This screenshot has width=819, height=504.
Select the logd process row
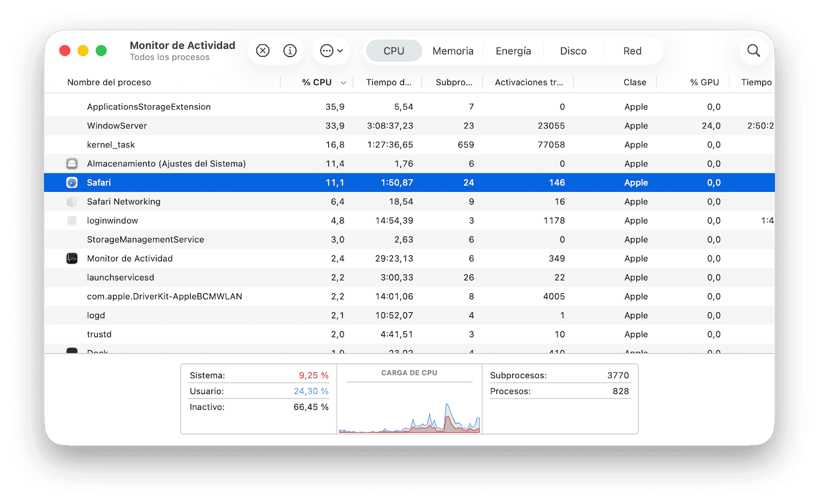[409, 315]
